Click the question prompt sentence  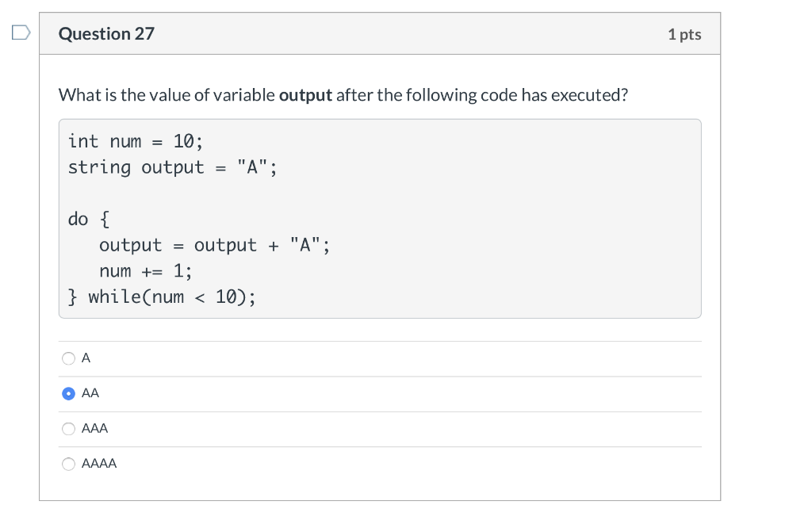343,95
